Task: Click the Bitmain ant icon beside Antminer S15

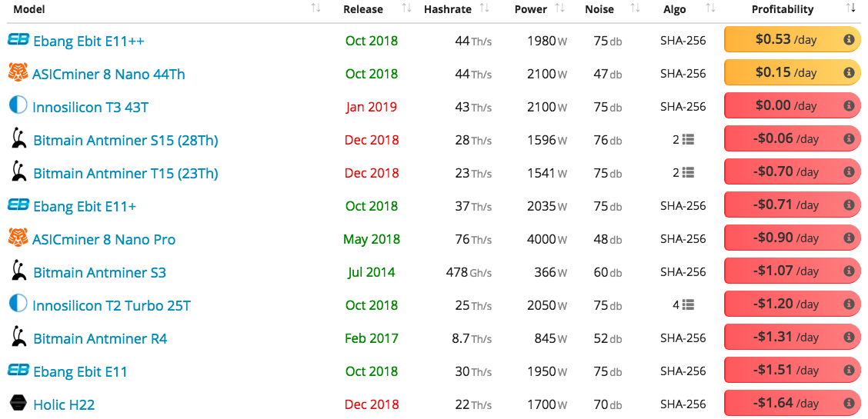Action: (x=18, y=138)
